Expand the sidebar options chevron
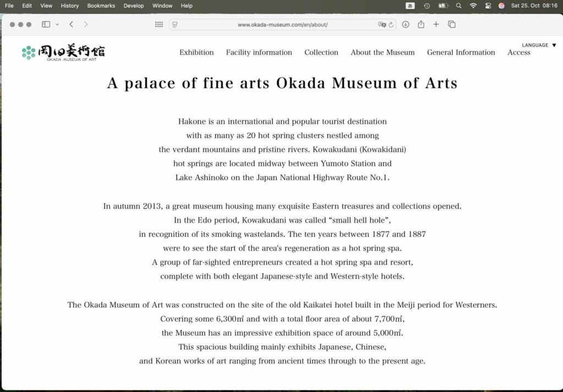 57,25
